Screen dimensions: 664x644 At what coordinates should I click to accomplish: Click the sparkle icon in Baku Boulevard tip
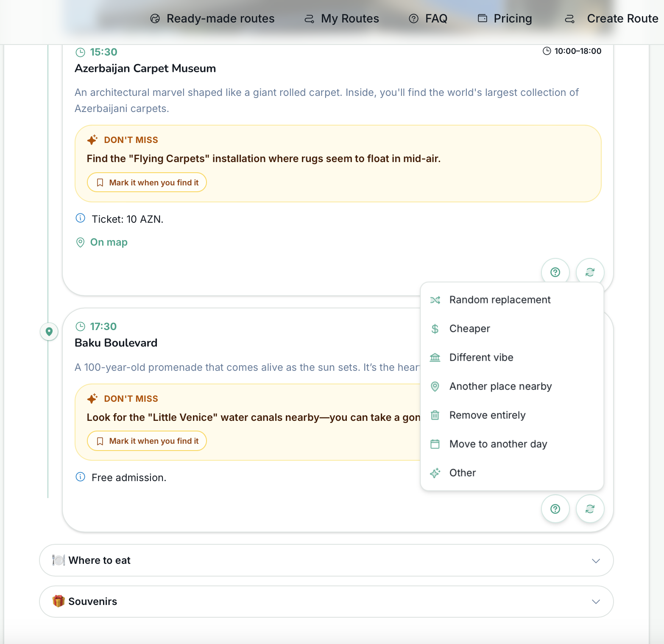coord(92,398)
